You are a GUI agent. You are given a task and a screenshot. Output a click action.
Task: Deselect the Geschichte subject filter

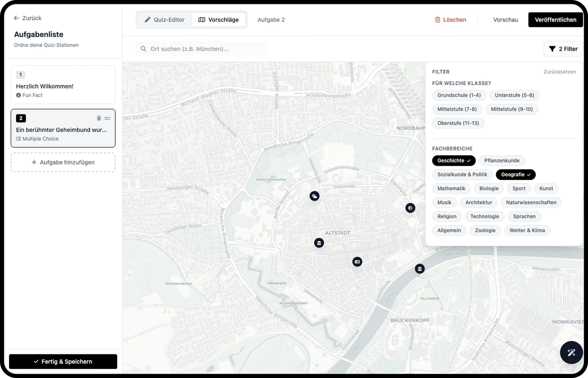(454, 161)
